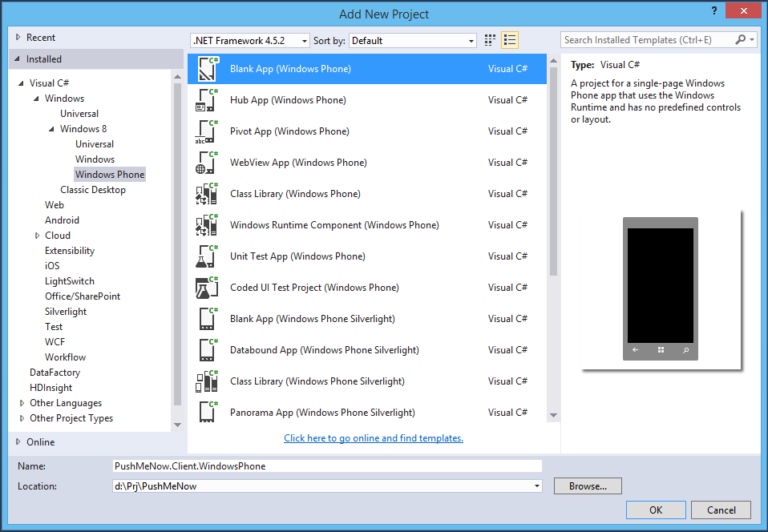Click category tree scroll down arrow

click(177, 425)
